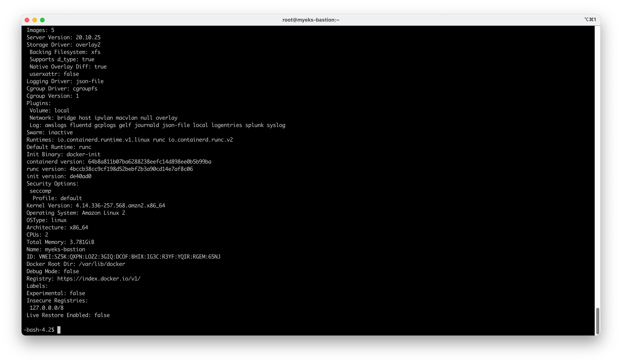Click the bash prompt cursor block

(59, 330)
